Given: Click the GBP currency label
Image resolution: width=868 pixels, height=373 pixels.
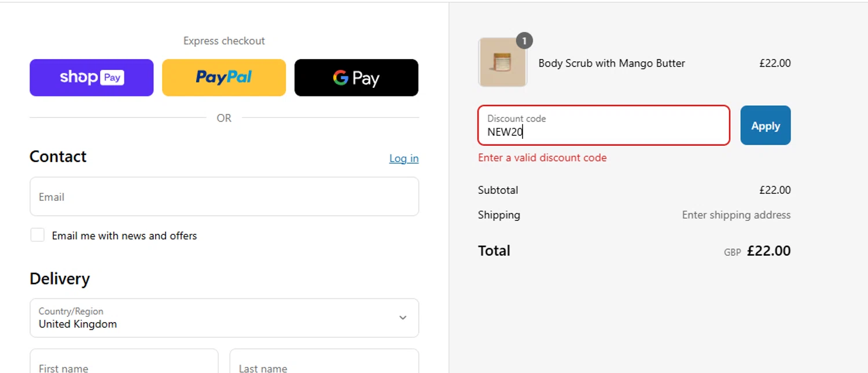Looking at the screenshot, I should point(733,253).
